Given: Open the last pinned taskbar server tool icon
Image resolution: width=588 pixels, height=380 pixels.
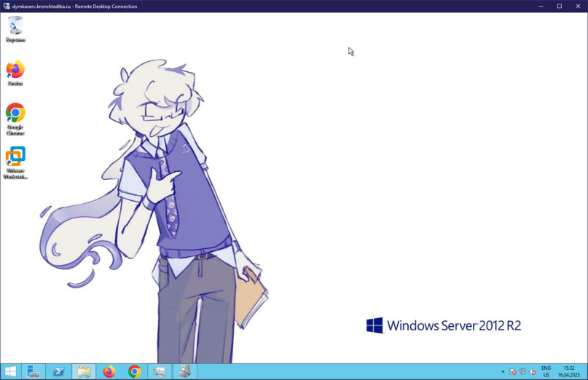Looking at the screenshot, I should (185, 372).
